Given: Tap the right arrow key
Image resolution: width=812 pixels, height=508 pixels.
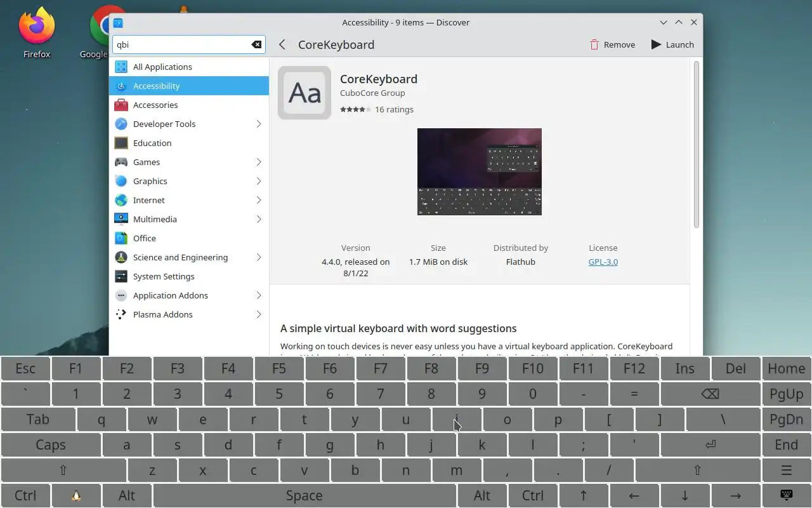Looking at the screenshot, I should pos(736,496).
